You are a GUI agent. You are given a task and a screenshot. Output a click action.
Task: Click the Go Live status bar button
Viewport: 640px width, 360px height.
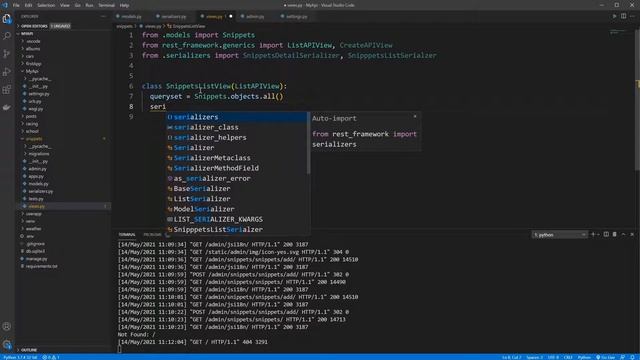[606, 357]
